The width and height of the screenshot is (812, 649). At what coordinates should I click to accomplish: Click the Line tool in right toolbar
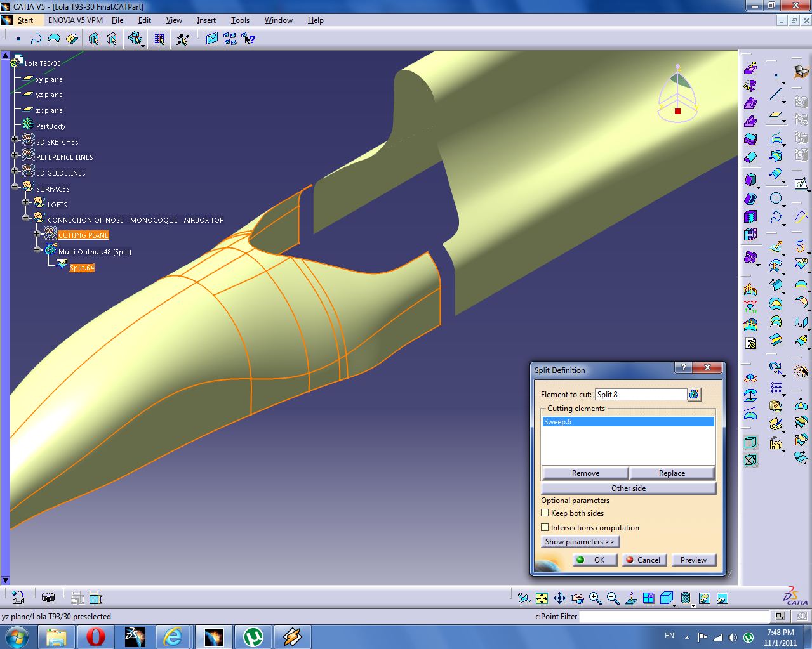[775, 95]
